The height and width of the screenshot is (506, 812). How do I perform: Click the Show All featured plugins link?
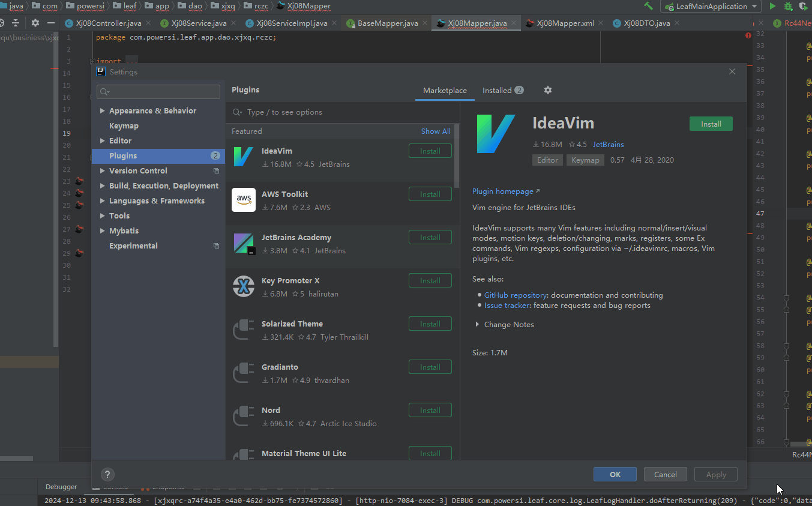[x=436, y=131]
